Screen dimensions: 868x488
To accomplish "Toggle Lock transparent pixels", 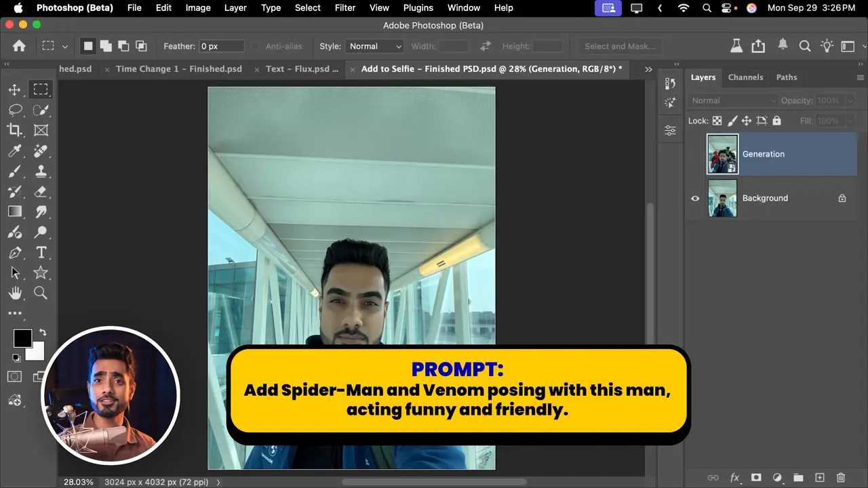I will click(717, 121).
